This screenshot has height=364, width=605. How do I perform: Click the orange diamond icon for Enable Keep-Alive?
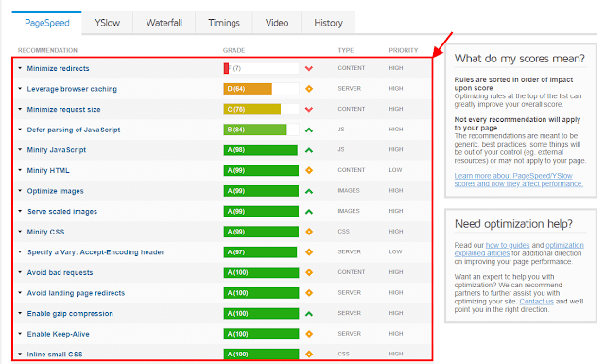pos(309,334)
